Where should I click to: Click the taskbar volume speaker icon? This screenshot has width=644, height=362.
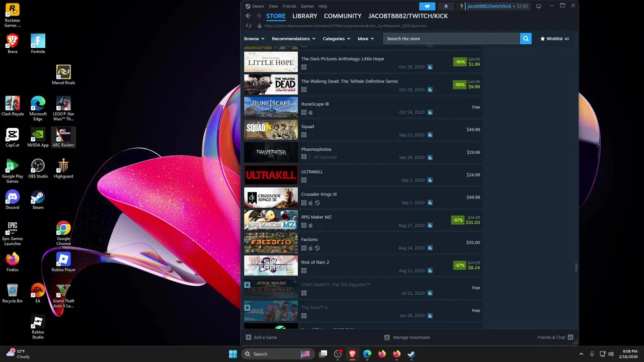pyautogui.click(x=611, y=354)
